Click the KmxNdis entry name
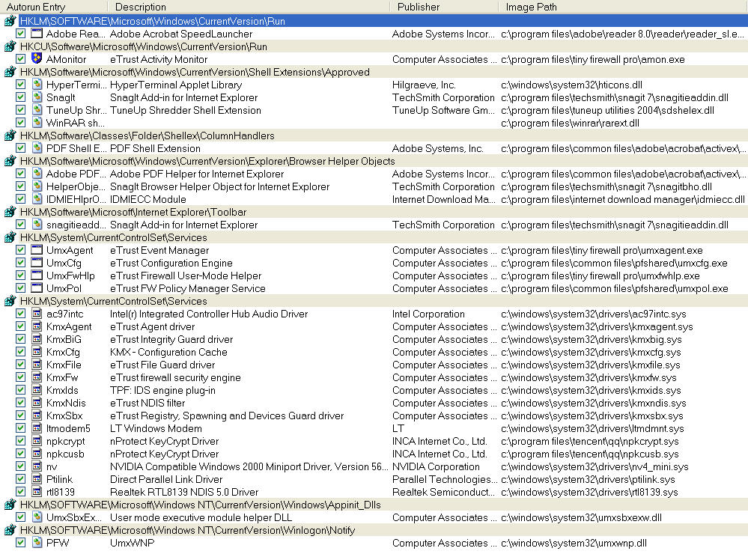Screen dimensions: 748x560 click(66, 403)
